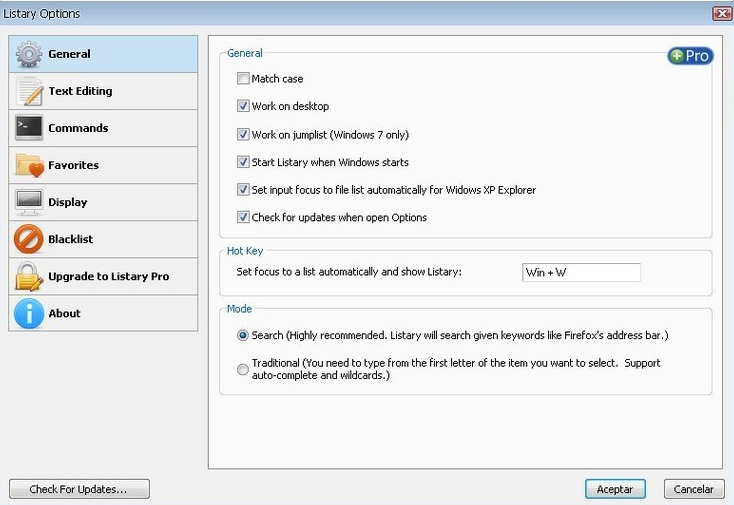
Task: Open the Text Editing tab
Action: point(103,91)
